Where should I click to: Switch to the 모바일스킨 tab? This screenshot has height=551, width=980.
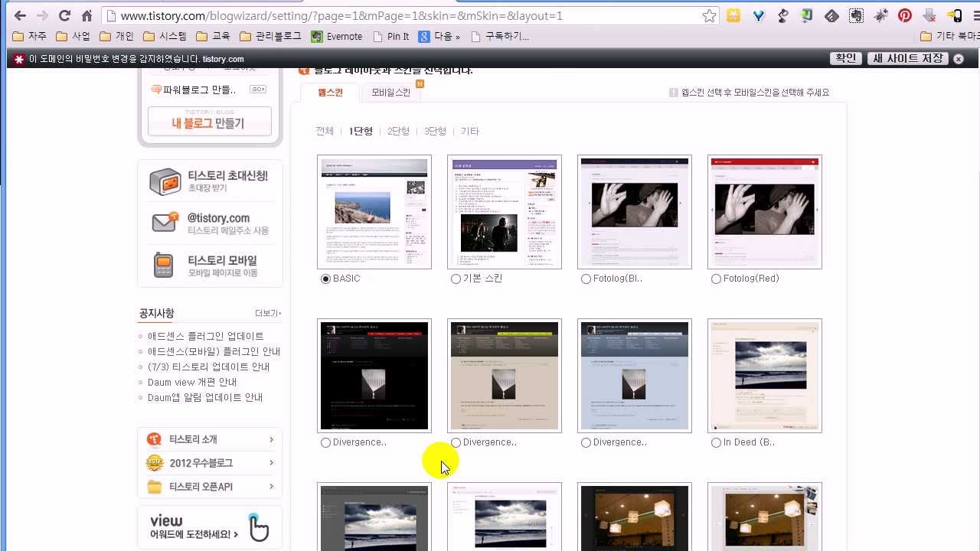390,93
